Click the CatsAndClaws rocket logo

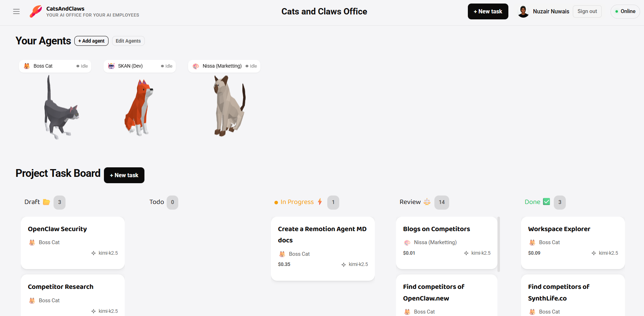[35, 11]
